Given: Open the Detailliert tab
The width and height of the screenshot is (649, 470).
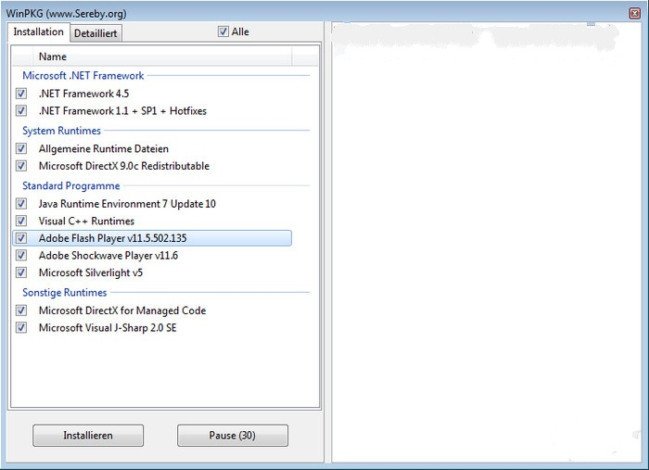Looking at the screenshot, I should (95, 34).
